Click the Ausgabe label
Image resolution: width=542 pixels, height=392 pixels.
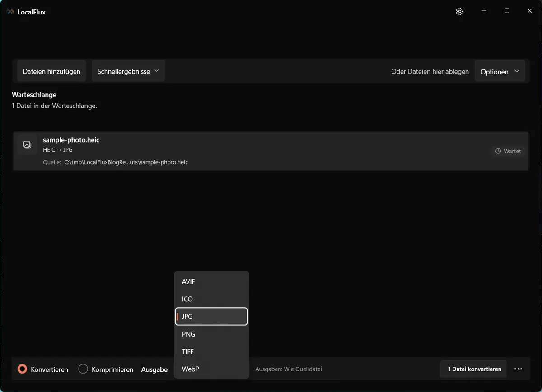point(154,369)
